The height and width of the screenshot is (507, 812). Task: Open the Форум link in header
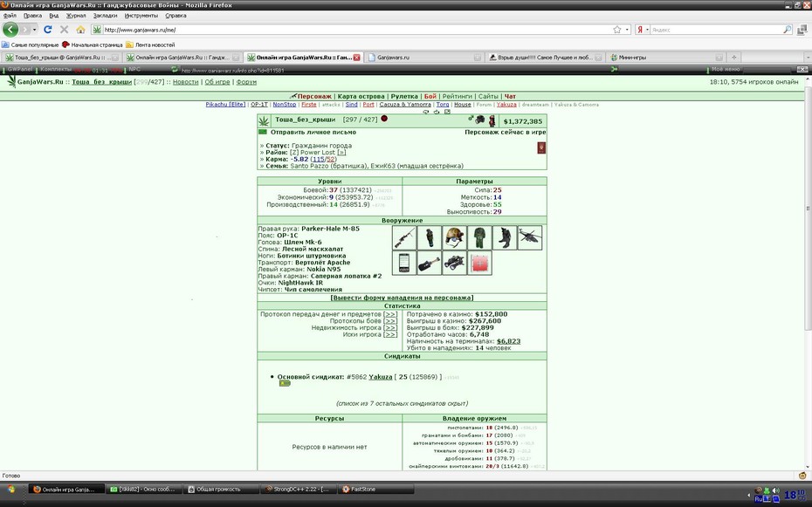[246, 82]
